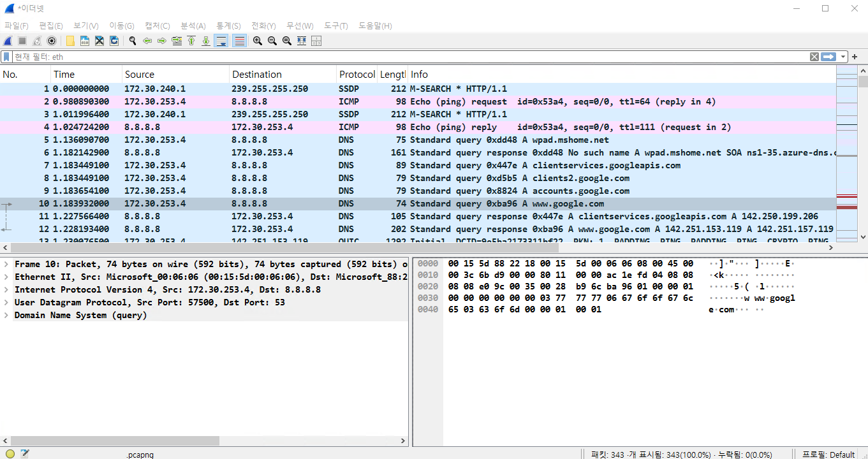The width and height of the screenshot is (868, 459).
Task: Click the display filter input field
Action: pos(410,57)
